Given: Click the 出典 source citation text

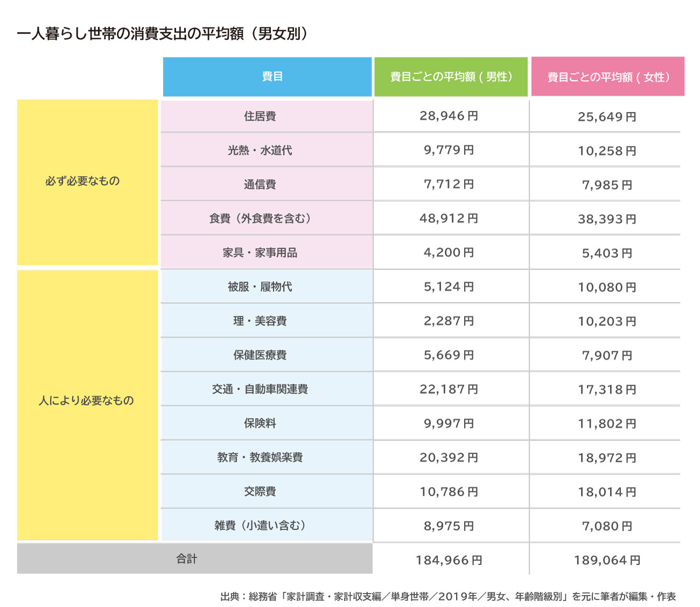Looking at the screenshot, I should tap(447, 596).
